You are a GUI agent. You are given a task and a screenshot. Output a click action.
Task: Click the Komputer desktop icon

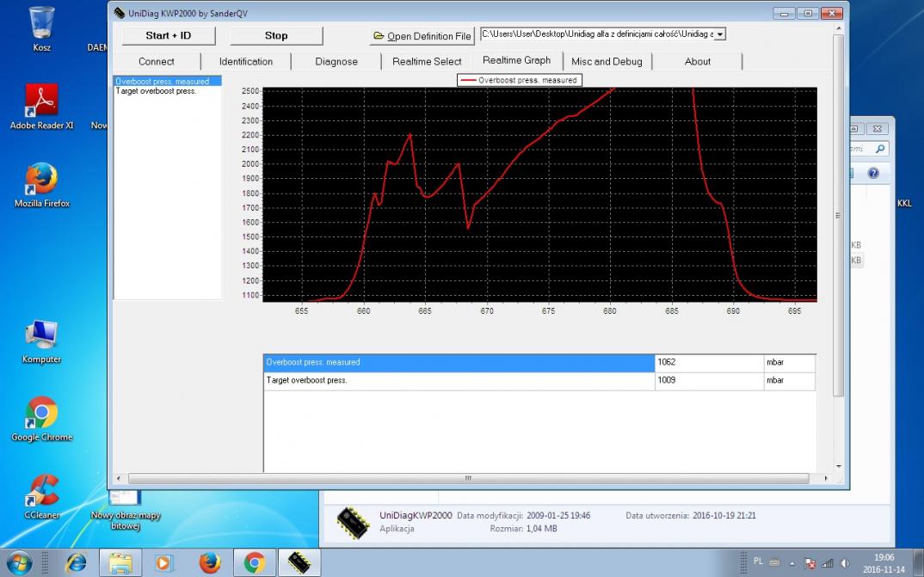coord(41,335)
